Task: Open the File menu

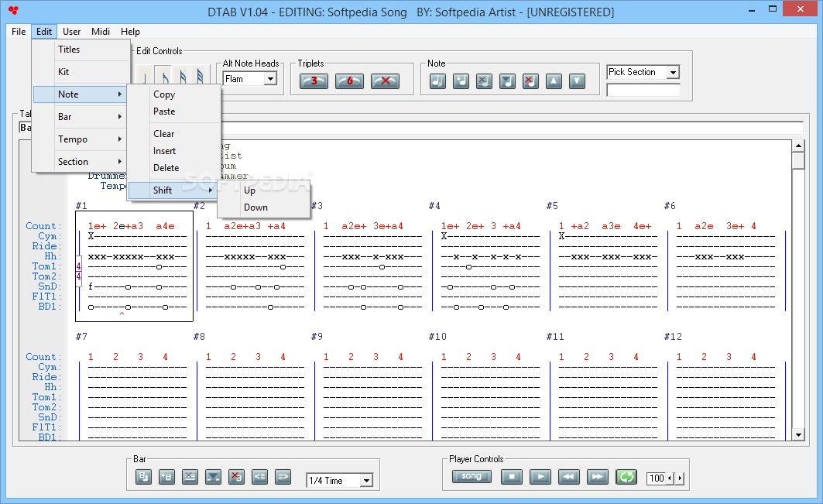Action: (19, 32)
